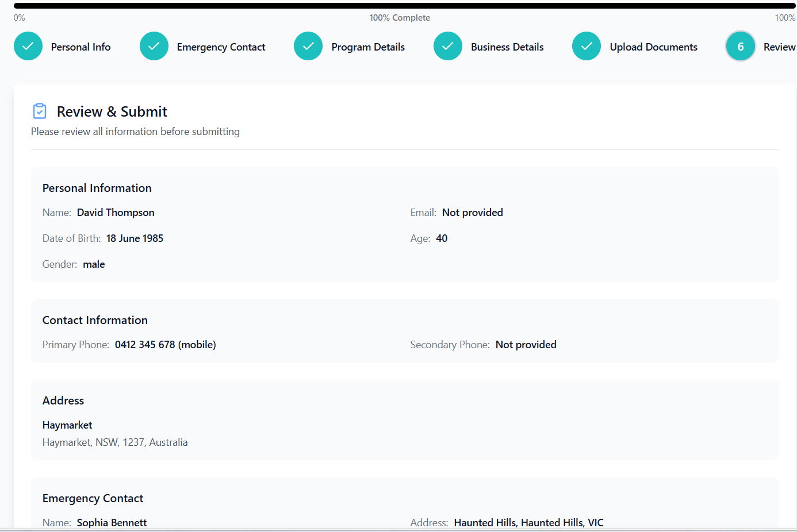The image size is (797, 532).
Task: Click the Address section heading
Action: pyautogui.click(x=63, y=400)
